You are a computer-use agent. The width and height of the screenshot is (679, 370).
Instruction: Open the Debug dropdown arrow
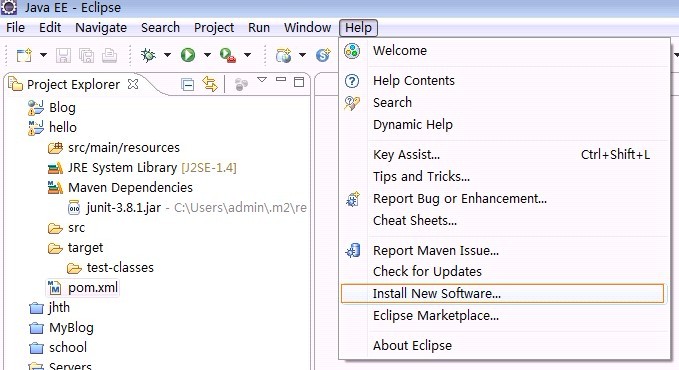click(x=167, y=55)
